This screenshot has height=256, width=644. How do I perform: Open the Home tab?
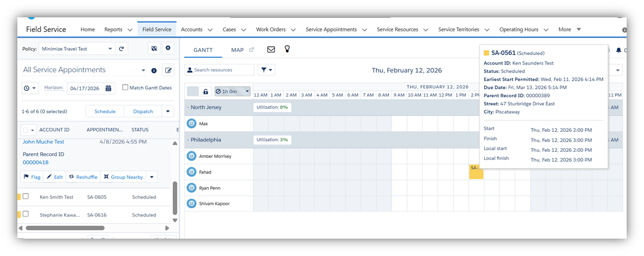(x=88, y=30)
